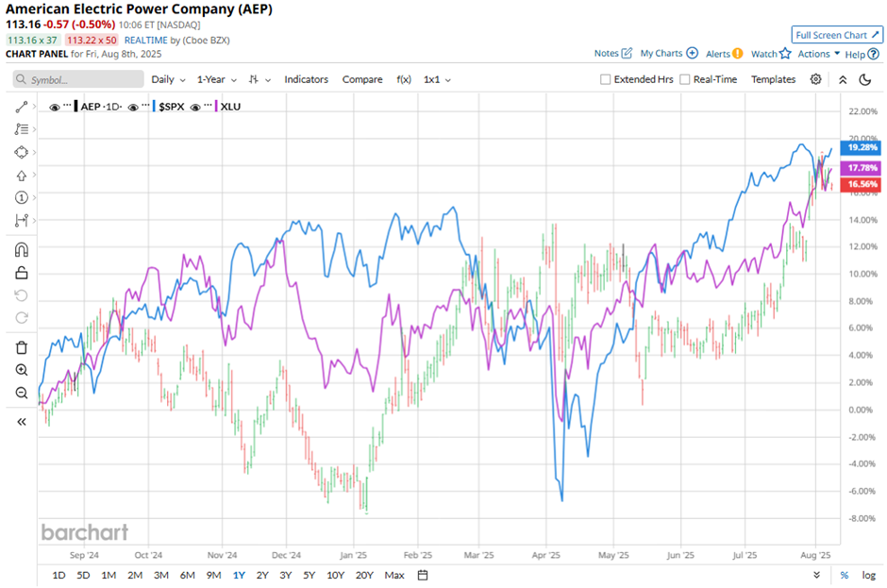Add to My Charts plus icon
The width and height of the screenshot is (887, 588).
click(x=693, y=53)
